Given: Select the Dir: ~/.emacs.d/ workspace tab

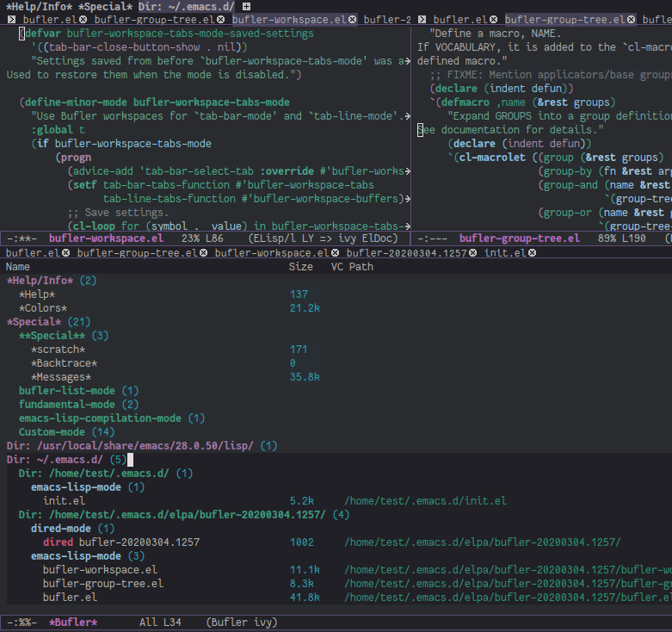Looking at the screenshot, I should [x=187, y=6].
